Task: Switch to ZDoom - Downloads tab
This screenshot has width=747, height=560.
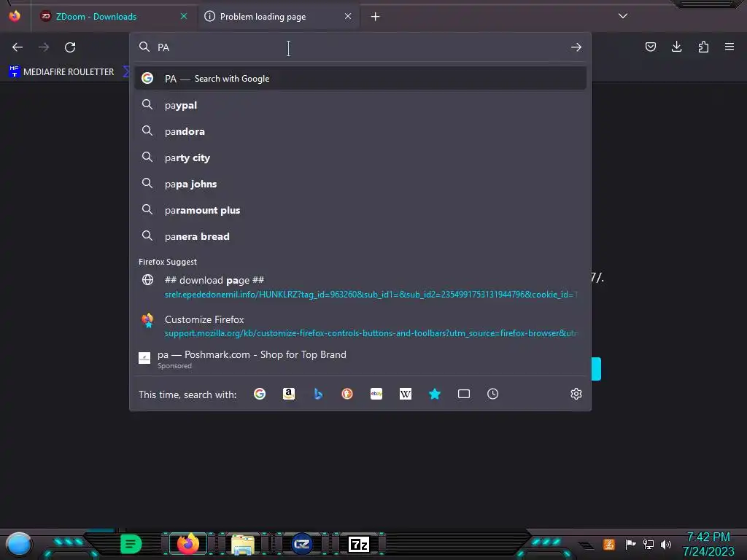Action: point(113,17)
